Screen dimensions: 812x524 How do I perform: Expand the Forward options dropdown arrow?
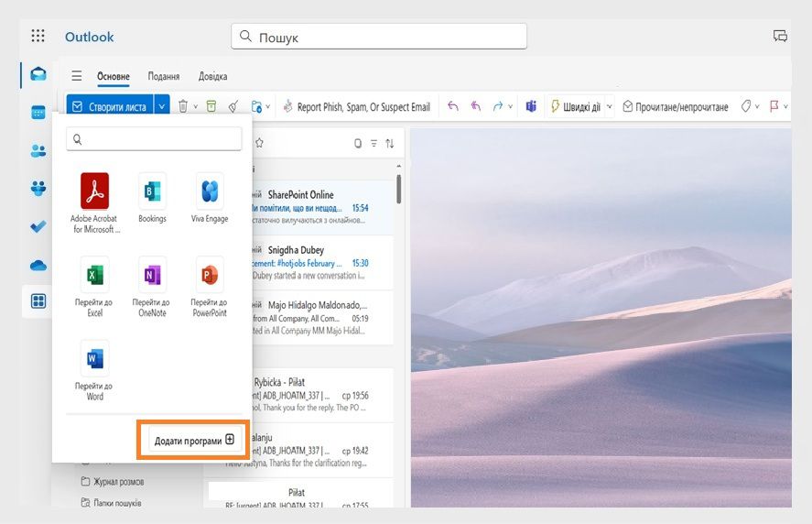tap(510, 107)
